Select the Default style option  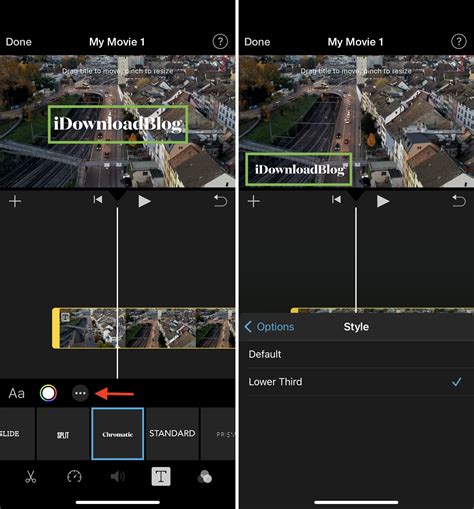pos(357,354)
